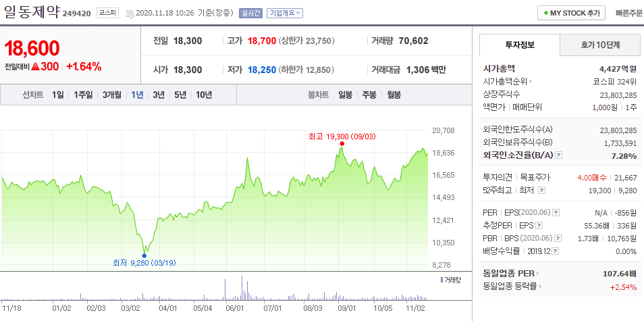Viewport: 644px width, 321px height.
Task: Click the 4.00매수 investment opinion
Action: point(592,178)
